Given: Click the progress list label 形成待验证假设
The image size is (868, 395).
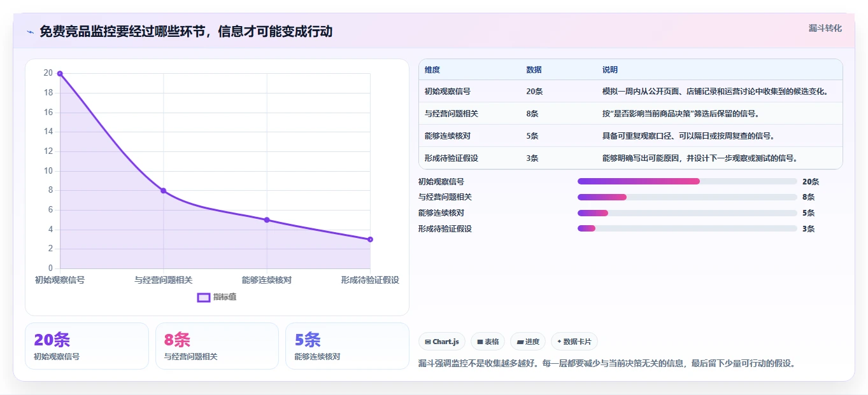Looking at the screenshot, I should (445, 228).
